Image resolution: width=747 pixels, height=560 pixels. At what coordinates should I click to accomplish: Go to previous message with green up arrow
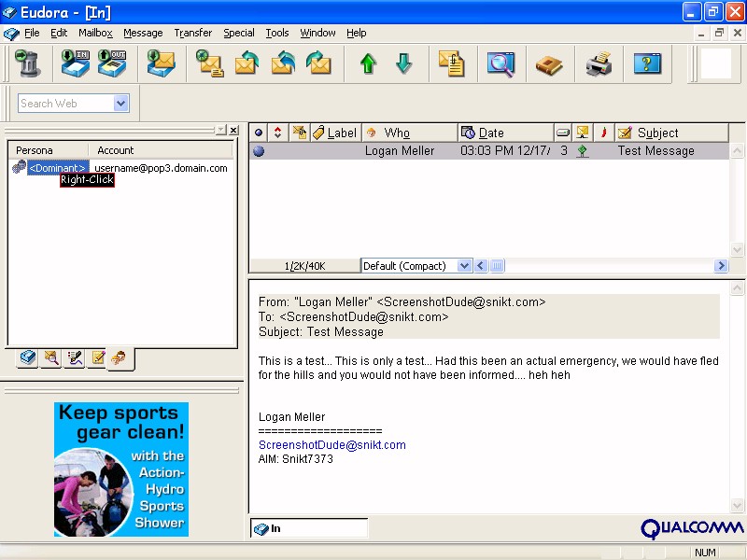pyautogui.click(x=368, y=63)
